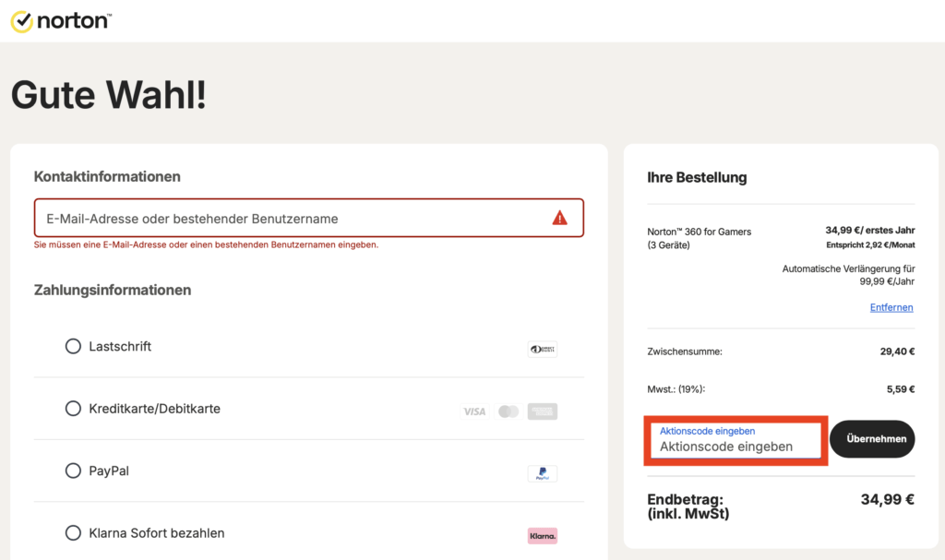Click the Aktionscode eingeben field
Image resolution: width=945 pixels, height=560 pixels.
click(736, 440)
